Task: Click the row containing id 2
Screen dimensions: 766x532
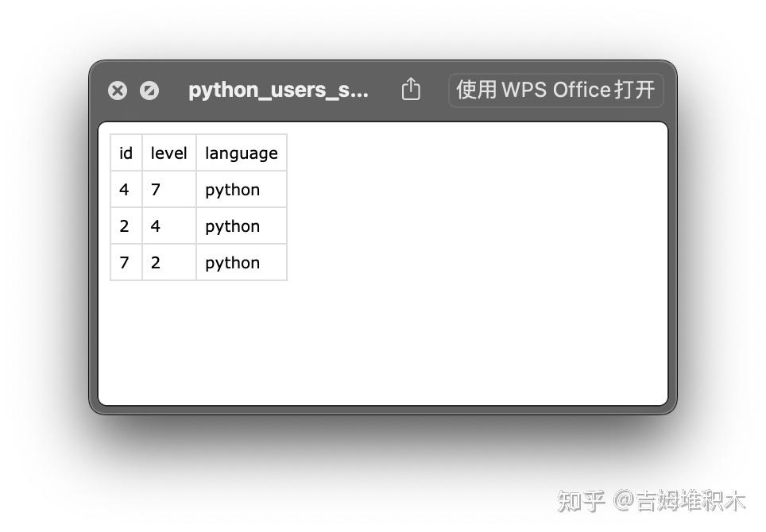Action: 198,226
